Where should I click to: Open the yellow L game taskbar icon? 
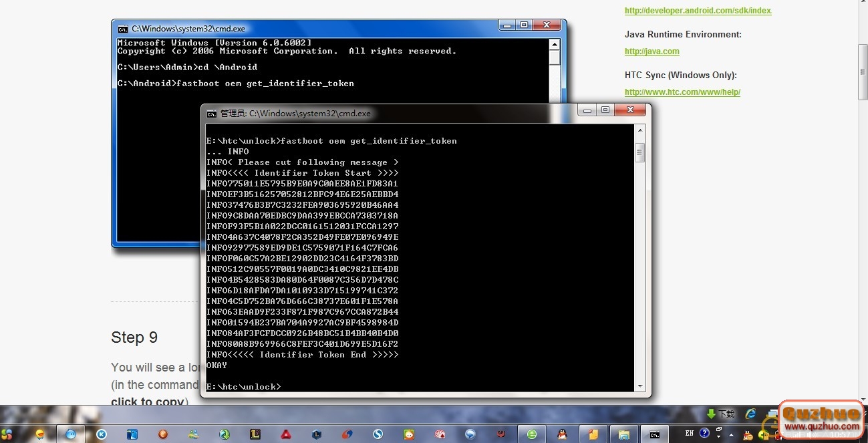[255, 434]
